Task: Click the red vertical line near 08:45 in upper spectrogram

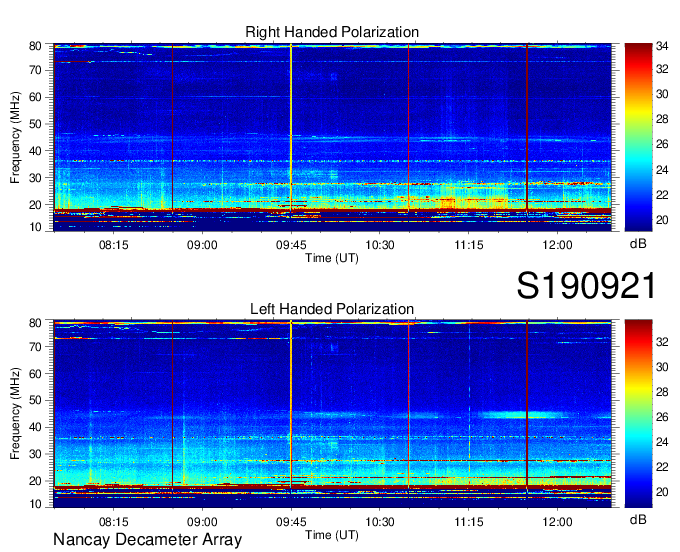Action: tap(173, 127)
